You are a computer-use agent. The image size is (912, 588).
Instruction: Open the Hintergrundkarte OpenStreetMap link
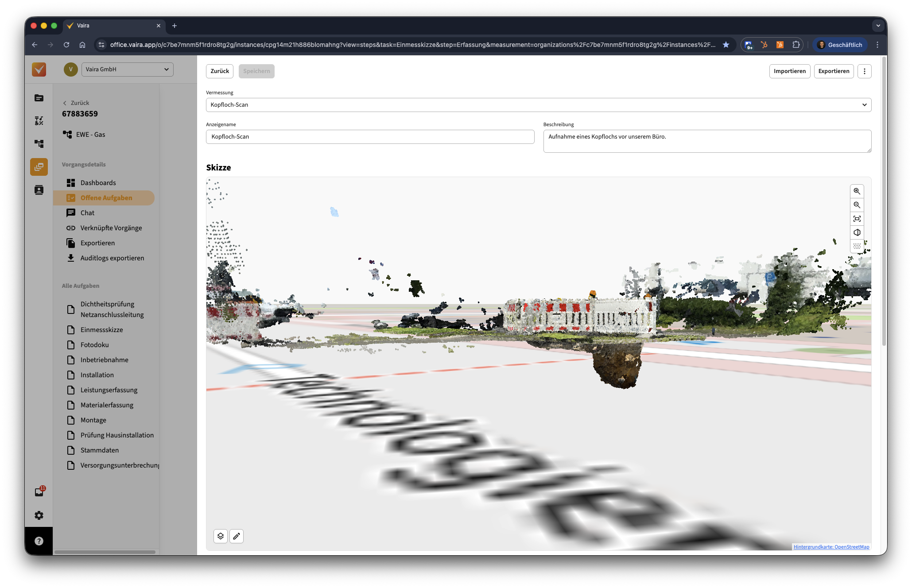point(831,547)
